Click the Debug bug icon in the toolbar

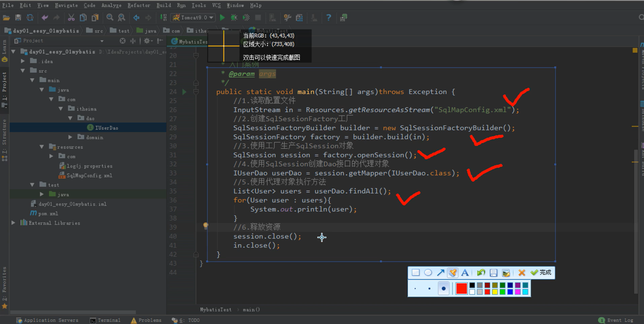click(234, 18)
